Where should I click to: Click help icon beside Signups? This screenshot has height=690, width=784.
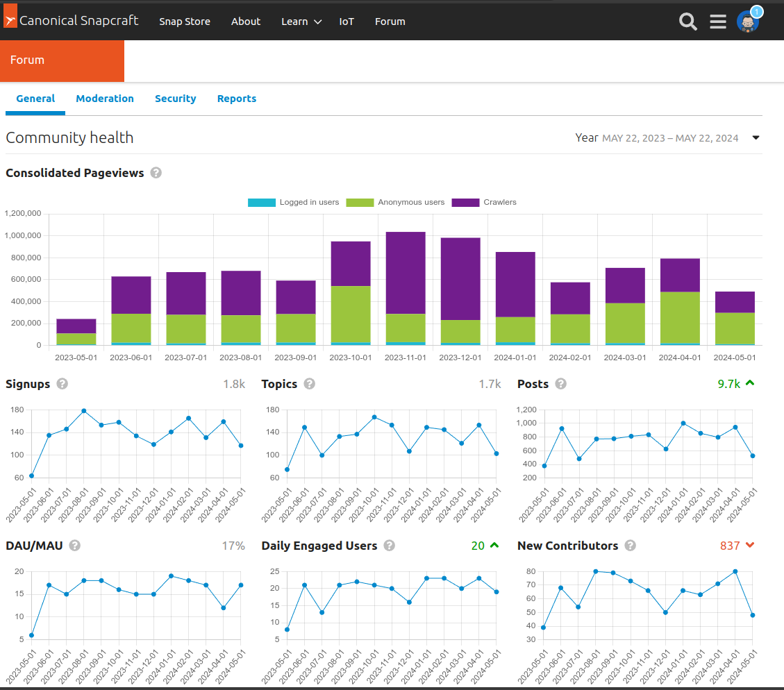(x=62, y=384)
